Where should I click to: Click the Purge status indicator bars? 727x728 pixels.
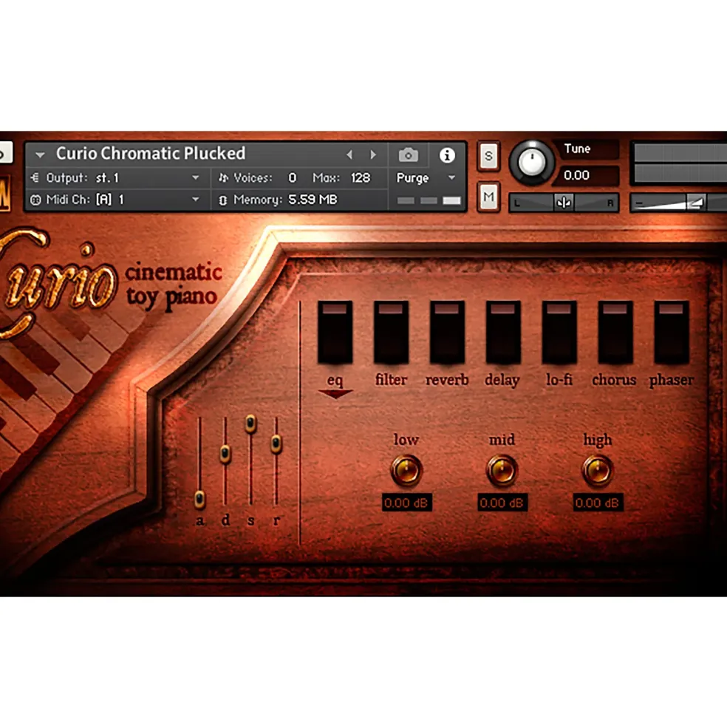tap(429, 200)
